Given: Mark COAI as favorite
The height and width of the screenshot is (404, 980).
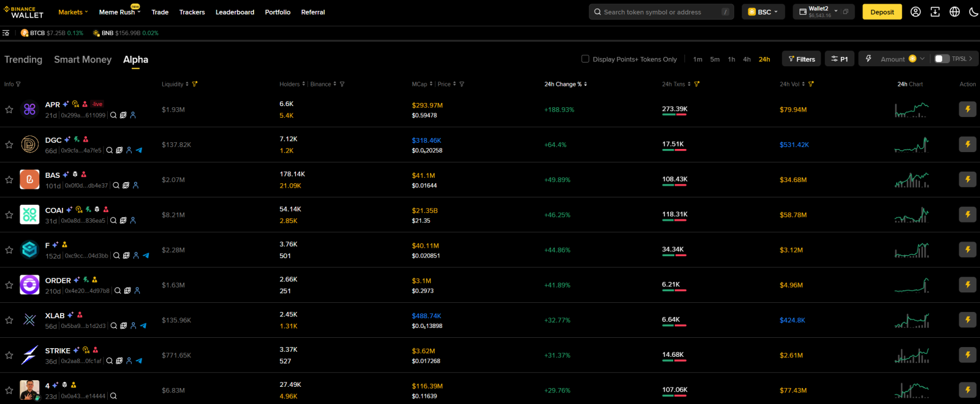Looking at the screenshot, I should click(9, 215).
